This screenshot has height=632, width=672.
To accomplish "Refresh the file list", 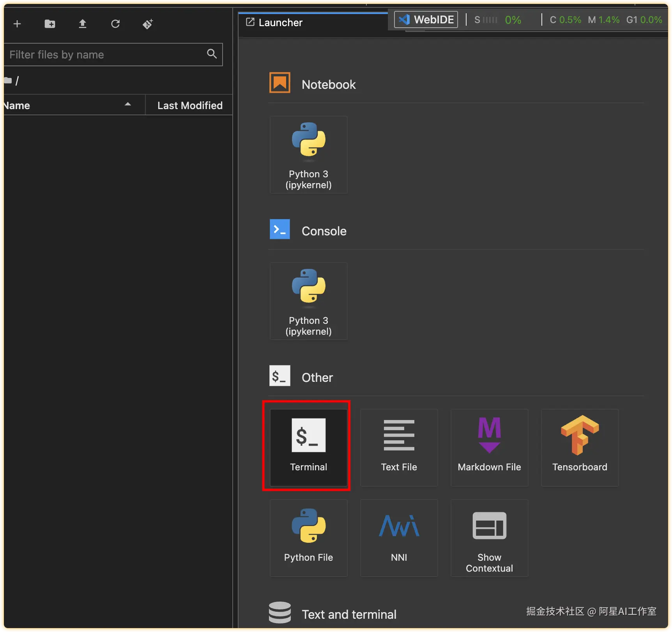I will [115, 24].
